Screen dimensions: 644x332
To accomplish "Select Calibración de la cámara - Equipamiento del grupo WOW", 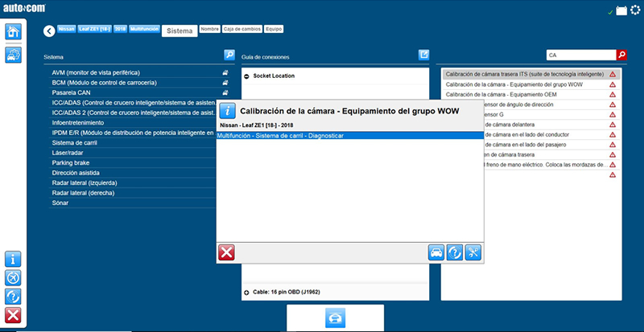I will pos(531,84).
